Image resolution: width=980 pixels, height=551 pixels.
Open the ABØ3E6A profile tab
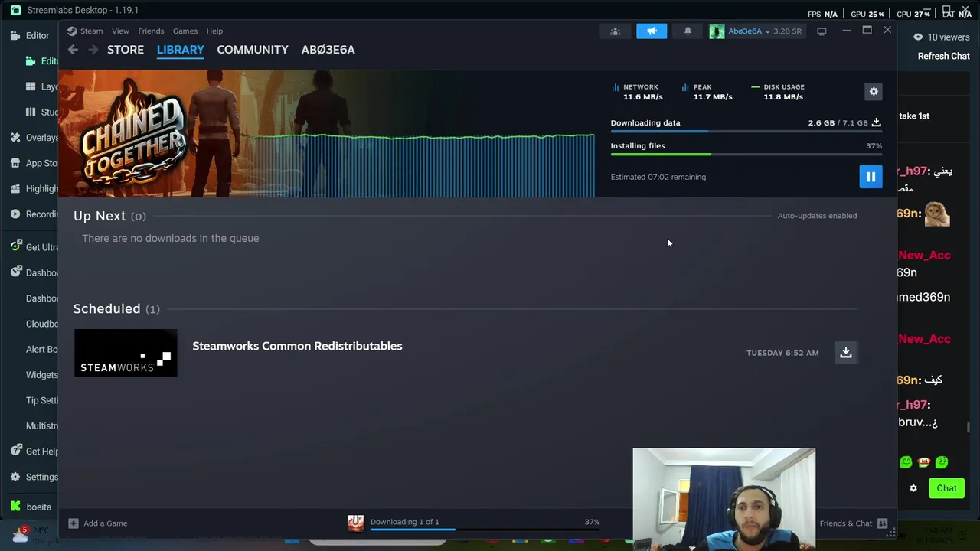click(328, 50)
